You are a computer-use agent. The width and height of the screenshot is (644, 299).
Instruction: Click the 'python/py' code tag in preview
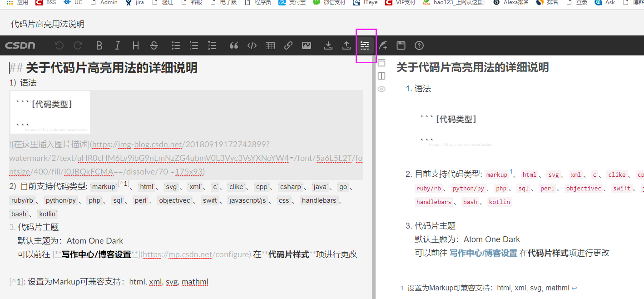(468, 188)
